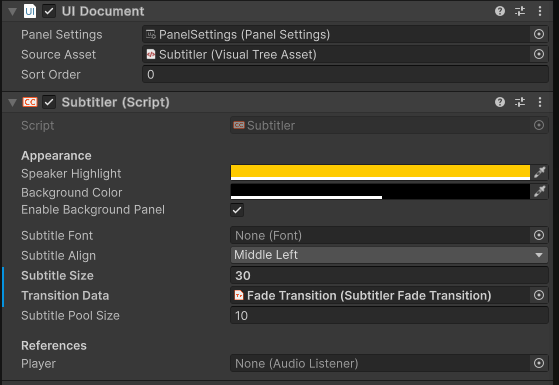Open help for UI Document component
The image size is (559, 385).
point(500,11)
